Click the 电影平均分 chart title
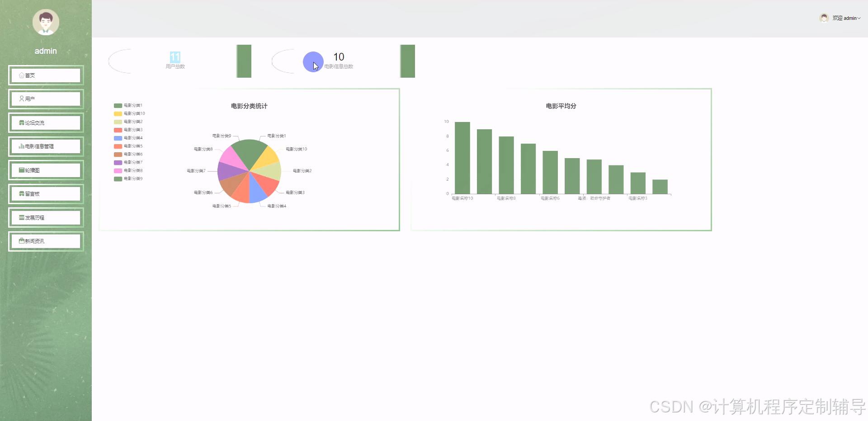 coord(561,106)
